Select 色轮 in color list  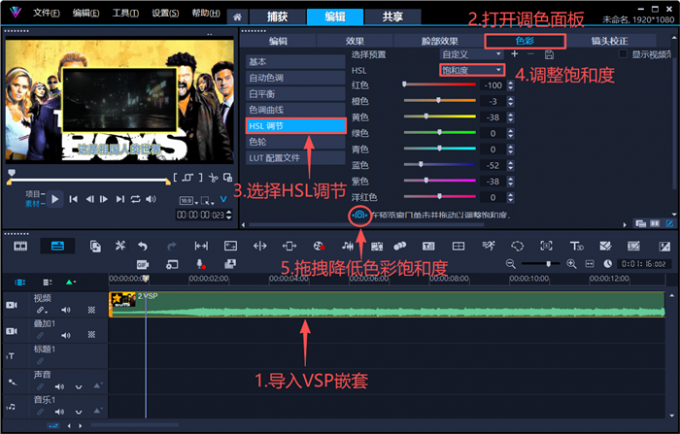click(x=295, y=142)
